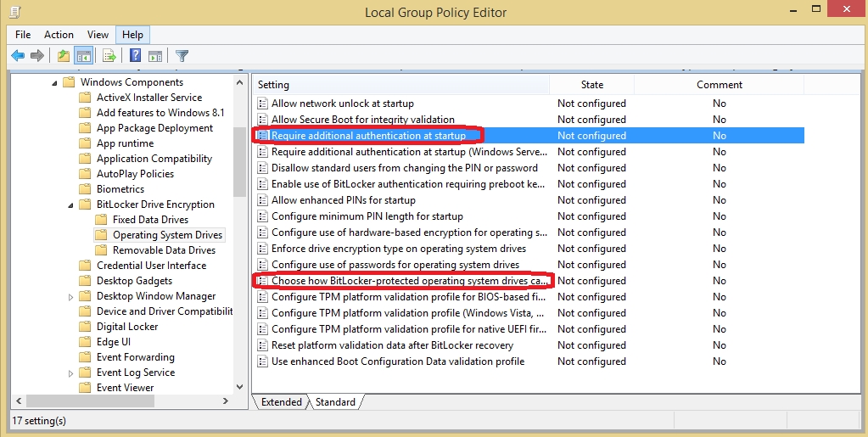The width and height of the screenshot is (868, 437).
Task: Select Add features to Windows 8.1
Action: (160, 113)
